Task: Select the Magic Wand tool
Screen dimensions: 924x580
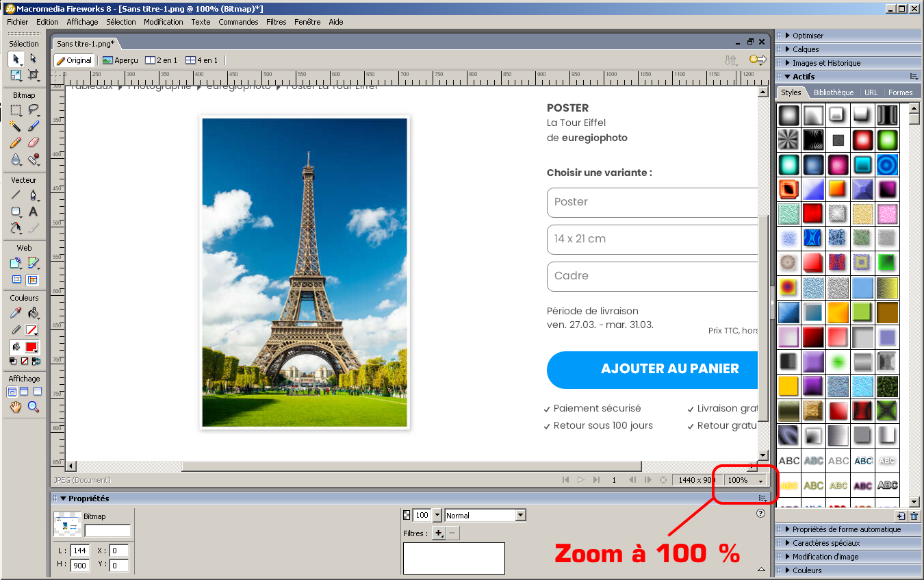Action: point(15,126)
